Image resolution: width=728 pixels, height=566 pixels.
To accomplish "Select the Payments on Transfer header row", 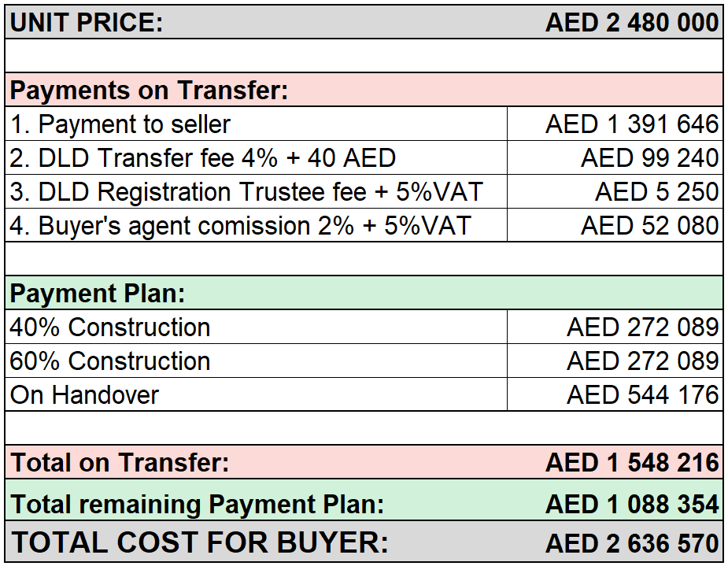I will [x=364, y=90].
